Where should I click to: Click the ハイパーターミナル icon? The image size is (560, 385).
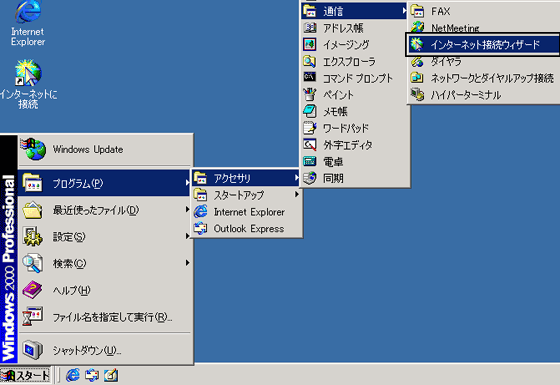pyautogui.click(x=417, y=94)
